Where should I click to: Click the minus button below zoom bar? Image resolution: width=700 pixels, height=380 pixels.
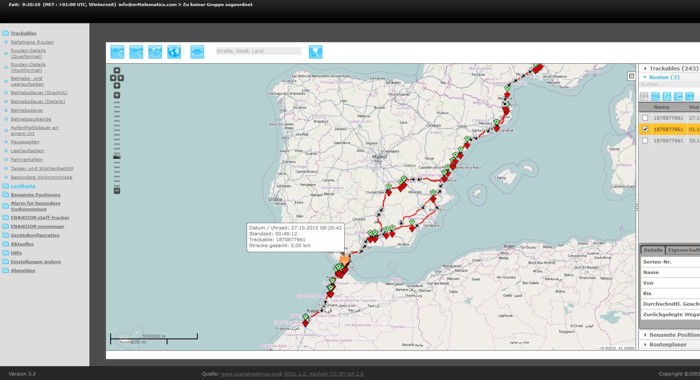pos(117,191)
